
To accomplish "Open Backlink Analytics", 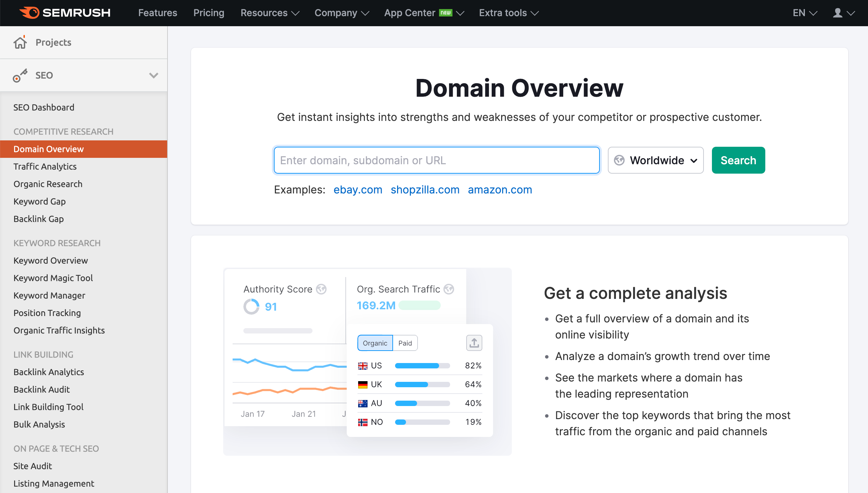I will point(49,372).
